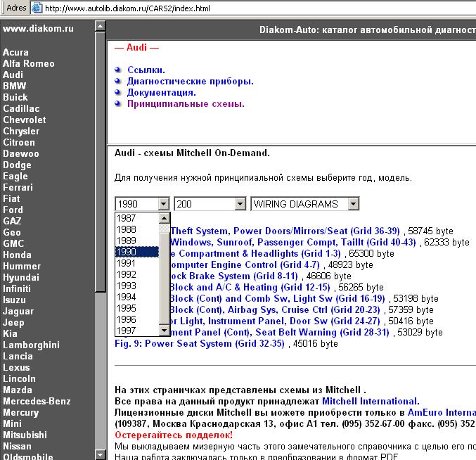Screen dimensions: 476x460
Task: Click the left frame scroll-down arrow
Action: click(x=100, y=455)
